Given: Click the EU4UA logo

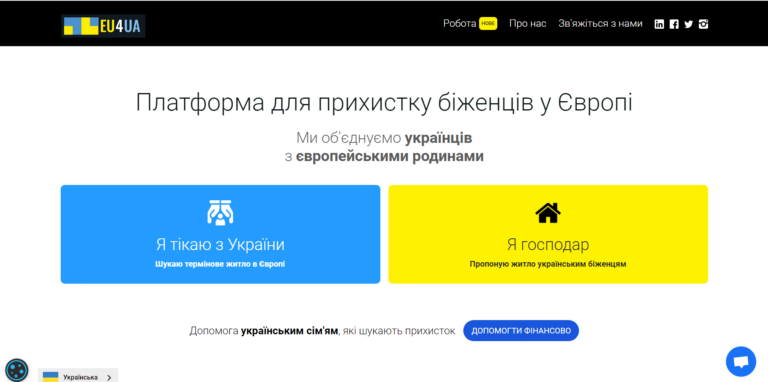Looking at the screenshot, I should click(x=103, y=26).
